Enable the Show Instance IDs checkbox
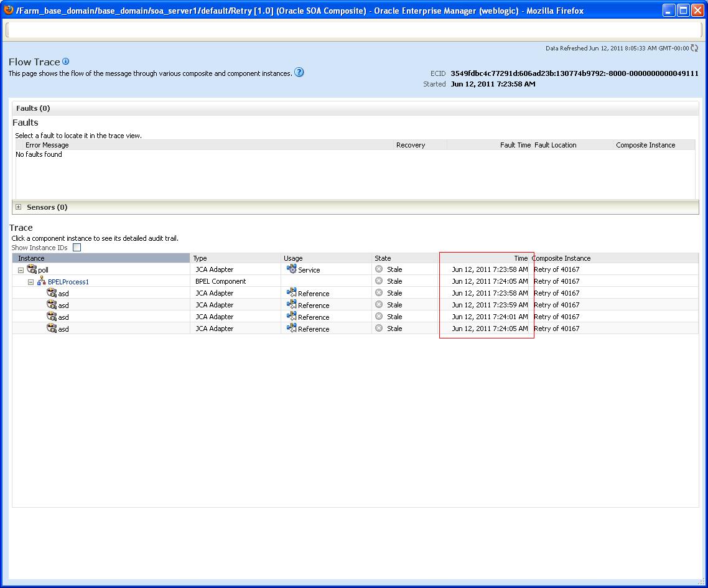 click(x=77, y=247)
